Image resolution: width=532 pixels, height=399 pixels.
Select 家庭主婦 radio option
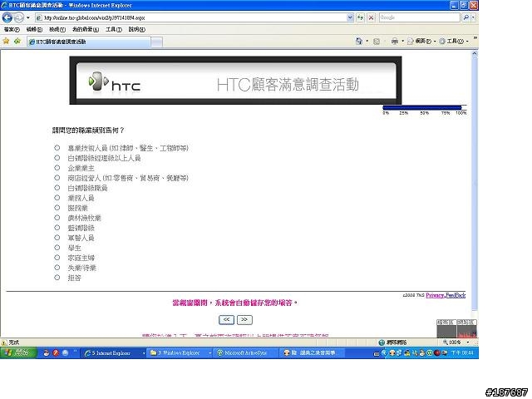click(x=57, y=258)
